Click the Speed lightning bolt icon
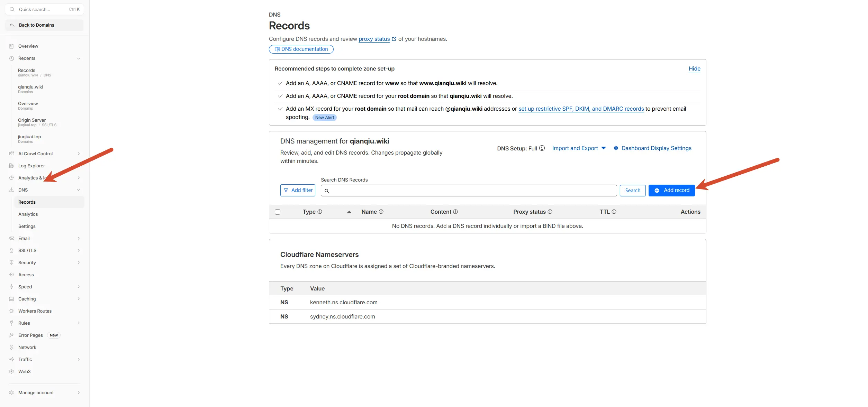 [x=11, y=287]
